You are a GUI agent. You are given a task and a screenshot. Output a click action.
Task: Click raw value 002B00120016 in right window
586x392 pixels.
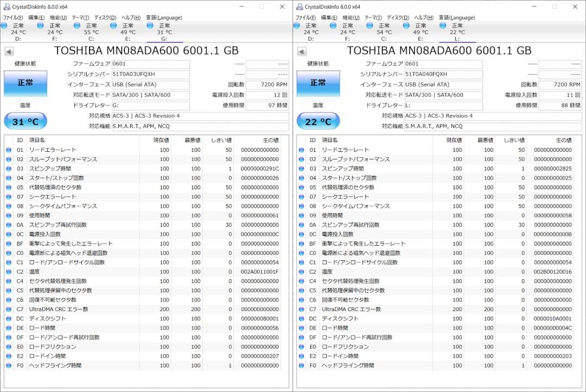click(552, 272)
